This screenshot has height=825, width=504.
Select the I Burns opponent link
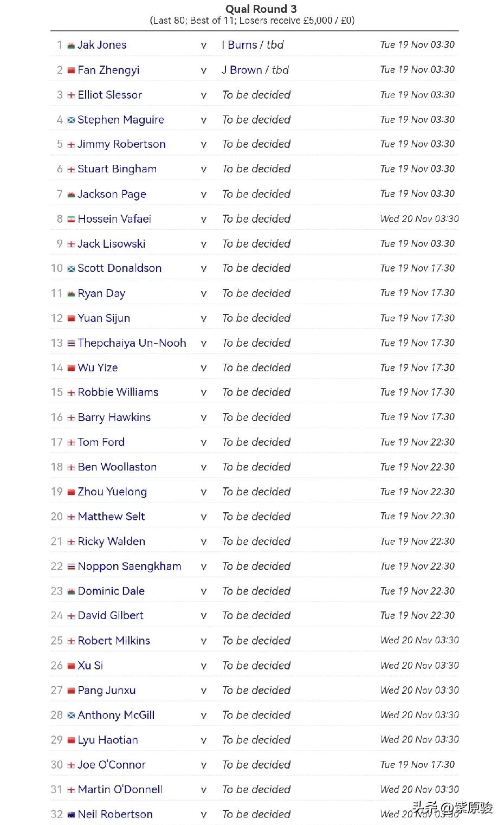coord(240,45)
